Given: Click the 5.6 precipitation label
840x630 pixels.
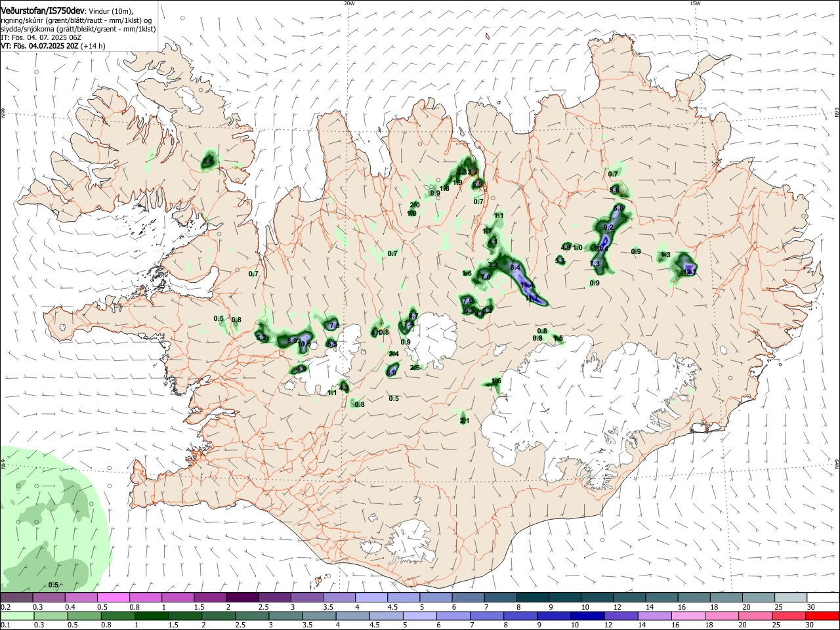Looking at the screenshot, I should [614, 190].
